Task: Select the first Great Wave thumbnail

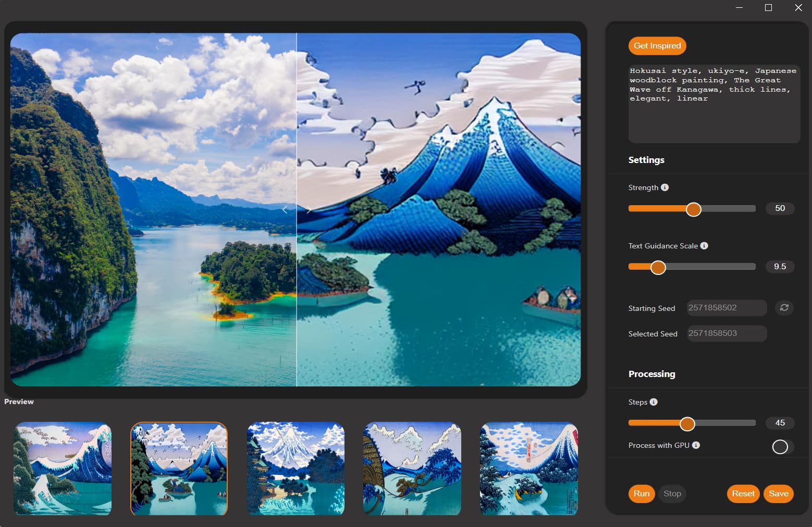Action: pos(62,469)
